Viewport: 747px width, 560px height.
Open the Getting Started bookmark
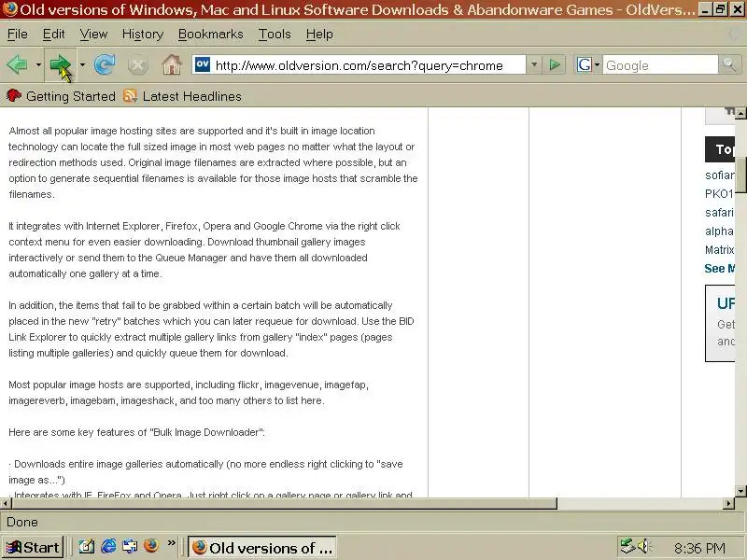coord(61,96)
